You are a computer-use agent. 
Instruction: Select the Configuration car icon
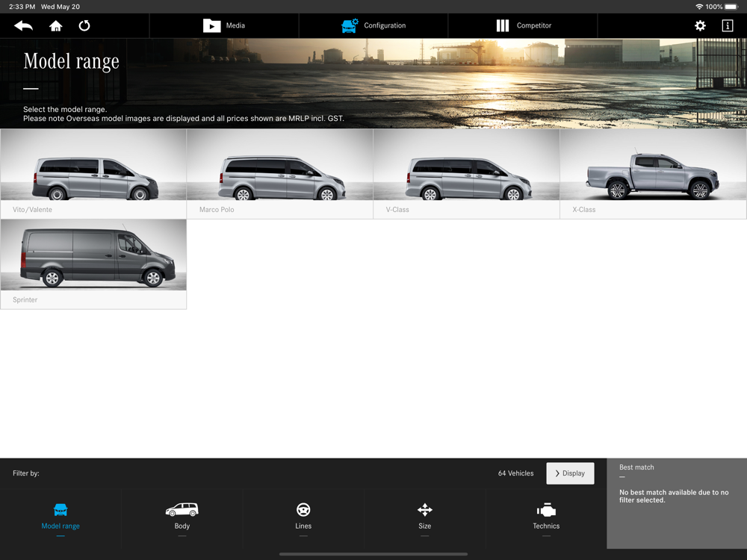point(350,25)
